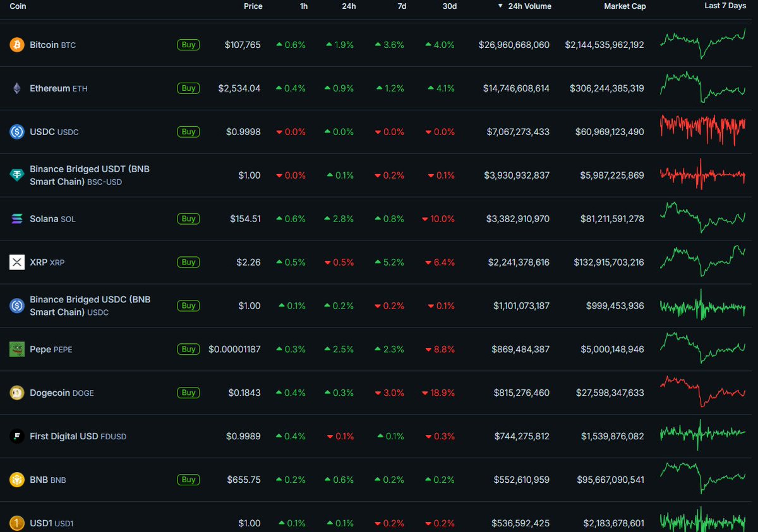Open the Ethereum ETH coin link

tap(59, 88)
